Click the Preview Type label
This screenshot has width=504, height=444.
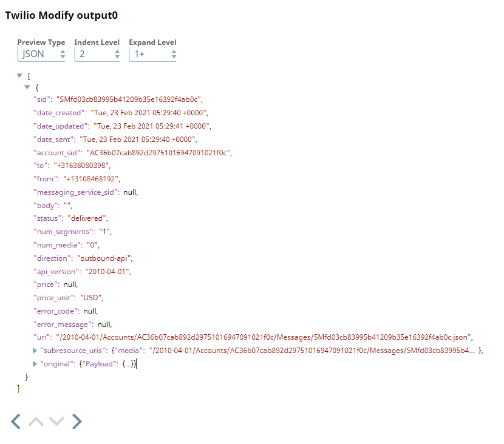click(41, 42)
